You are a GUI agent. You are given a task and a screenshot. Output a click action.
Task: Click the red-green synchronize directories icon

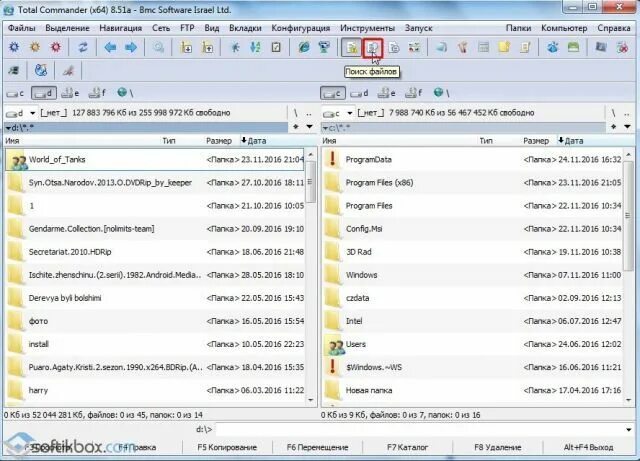[x=414, y=47]
